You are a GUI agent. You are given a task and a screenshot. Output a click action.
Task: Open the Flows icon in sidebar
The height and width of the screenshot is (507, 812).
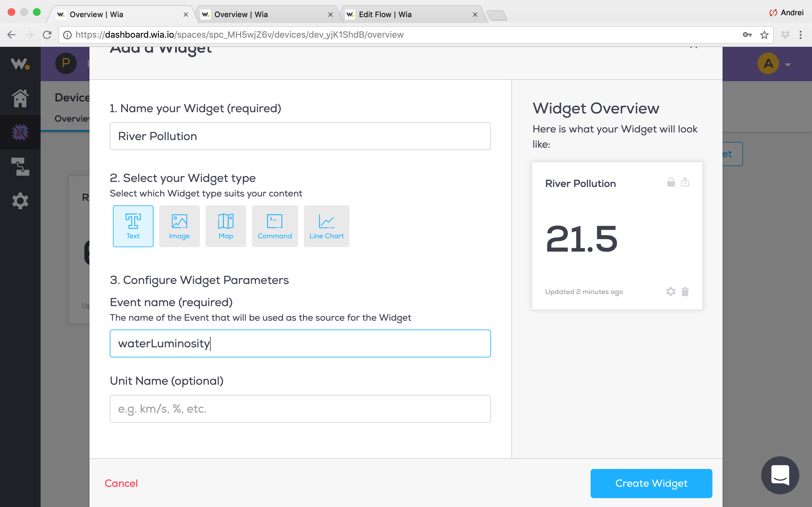[20, 167]
